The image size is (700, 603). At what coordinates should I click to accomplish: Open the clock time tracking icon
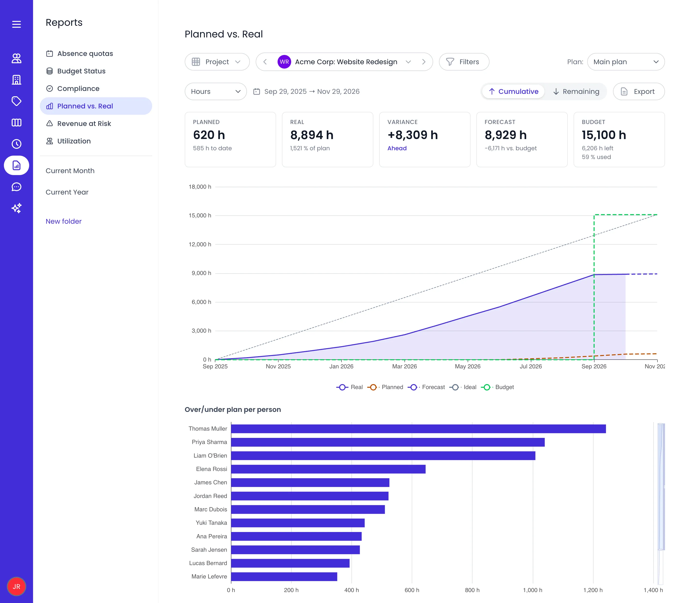16,144
